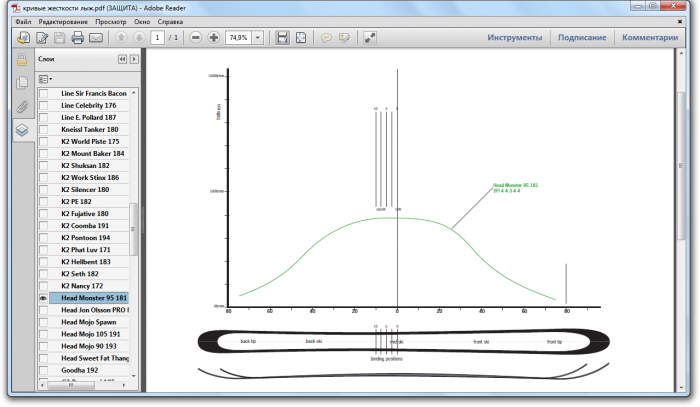Image resolution: width=700 pixels, height=407 pixels.
Task: Select the Head Mojo 105 191 layer
Action: pos(91,334)
